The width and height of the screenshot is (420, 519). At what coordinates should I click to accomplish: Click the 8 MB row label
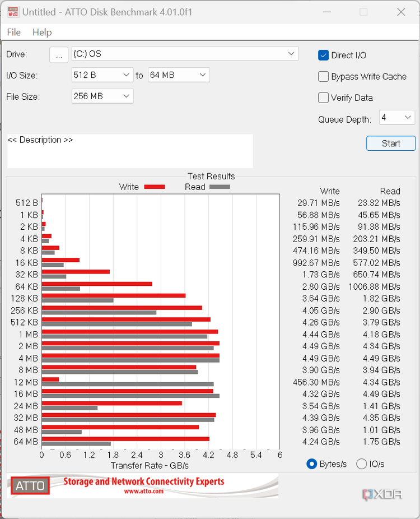tap(28, 370)
